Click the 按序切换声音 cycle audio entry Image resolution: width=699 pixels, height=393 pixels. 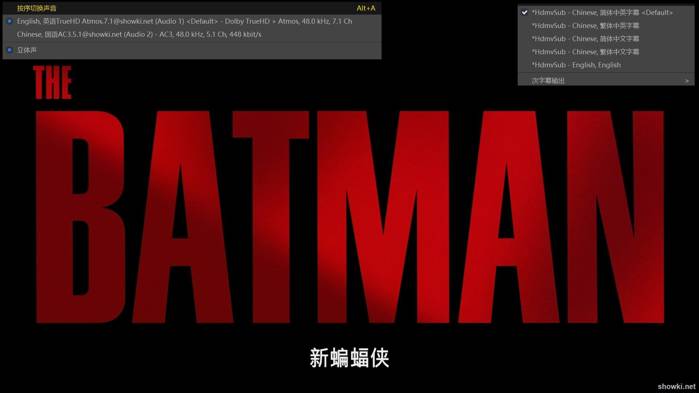(192, 8)
